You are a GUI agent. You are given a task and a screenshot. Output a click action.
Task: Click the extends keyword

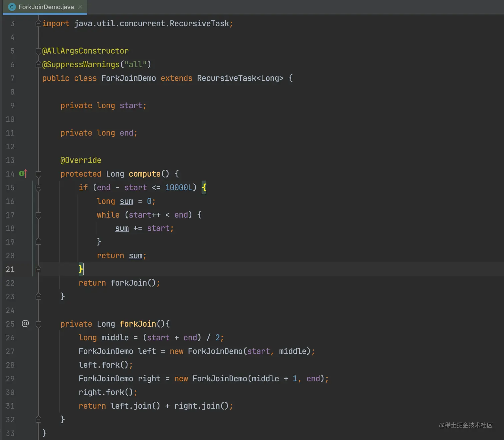[176, 78]
